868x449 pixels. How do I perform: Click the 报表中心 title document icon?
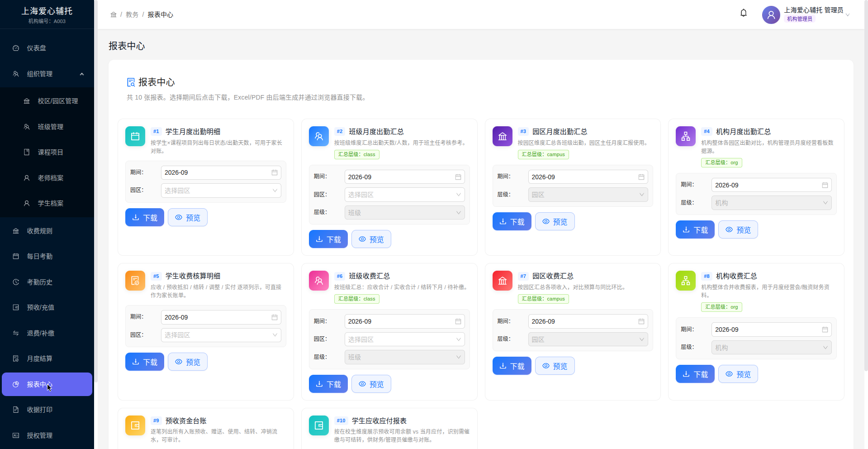click(131, 82)
